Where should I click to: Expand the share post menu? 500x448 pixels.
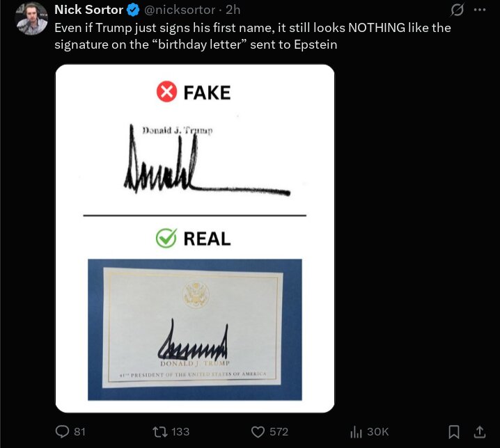coord(479,431)
